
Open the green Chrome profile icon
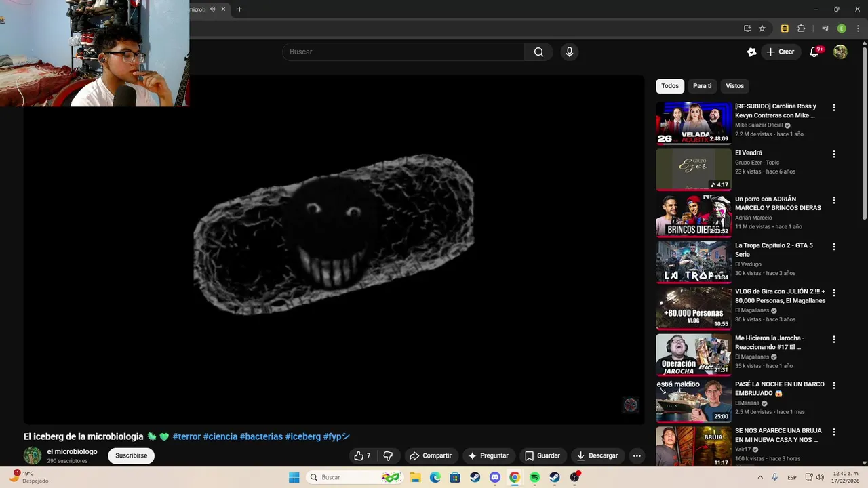pos(842,28)
